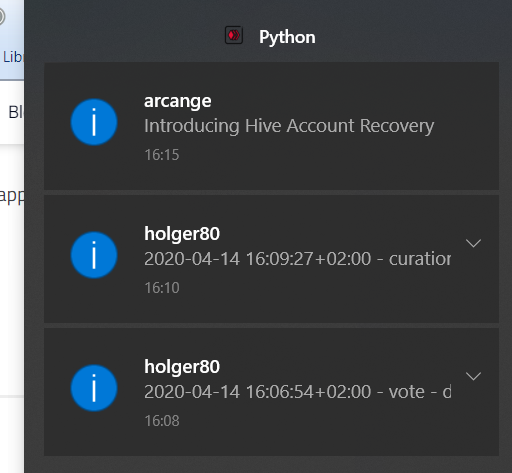
Task: Click info icon of holger80 vote notification
Action: click(94, 388)
